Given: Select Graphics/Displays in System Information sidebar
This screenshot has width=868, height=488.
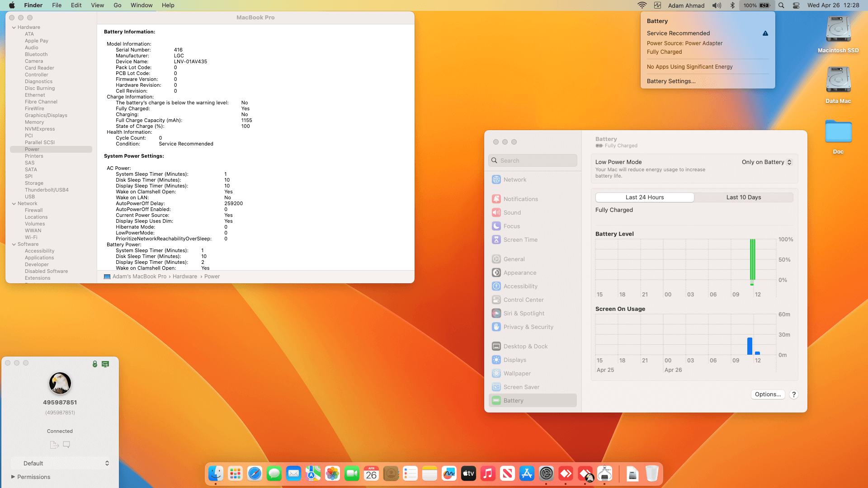Looking at the screenshot, I should click(x=46, y=115).
